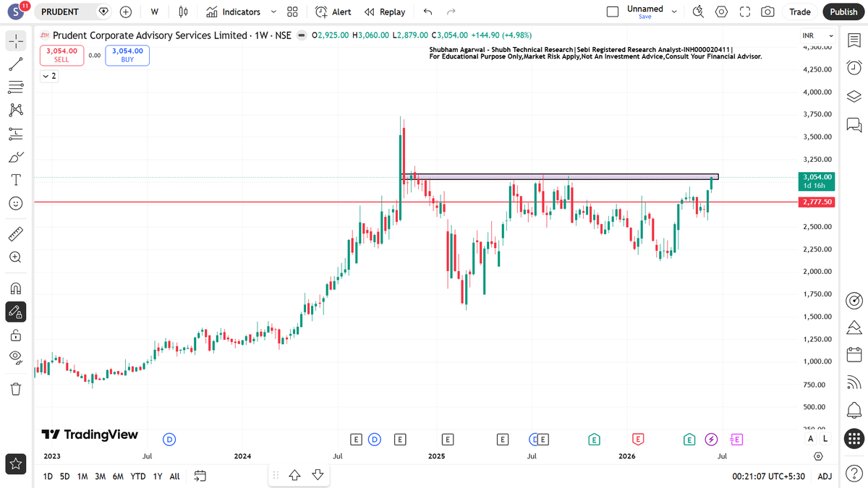Toggle lock all drawing tools
This screenshot has height=488, width=868.
pyautogui.click(x=16, y=335)
